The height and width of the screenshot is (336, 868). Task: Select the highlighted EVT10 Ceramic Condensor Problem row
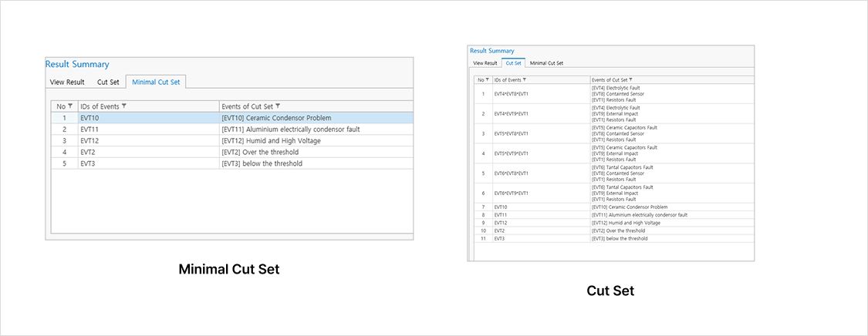(x=231, y=118)
